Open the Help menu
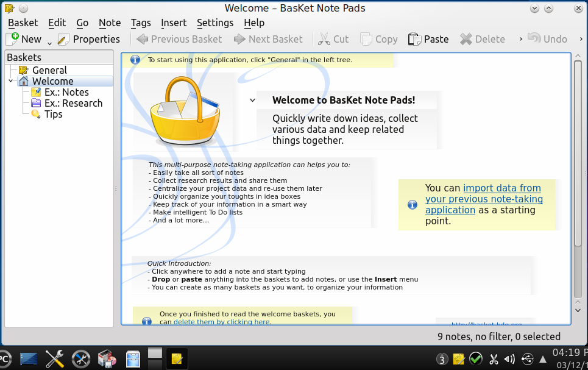Screen dimensions: 588x370 tap(254, 23)
